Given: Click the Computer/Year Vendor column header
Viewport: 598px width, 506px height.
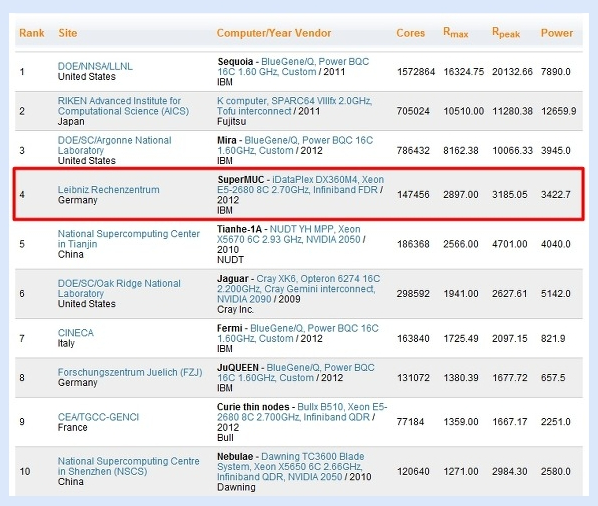Looking at the screenshot, I should pos(274,33).
